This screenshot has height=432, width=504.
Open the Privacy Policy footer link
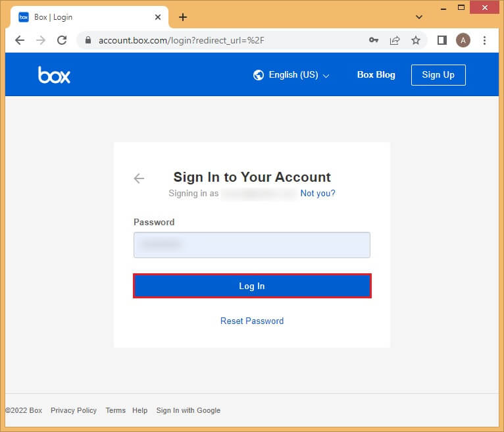coord(74,410)
